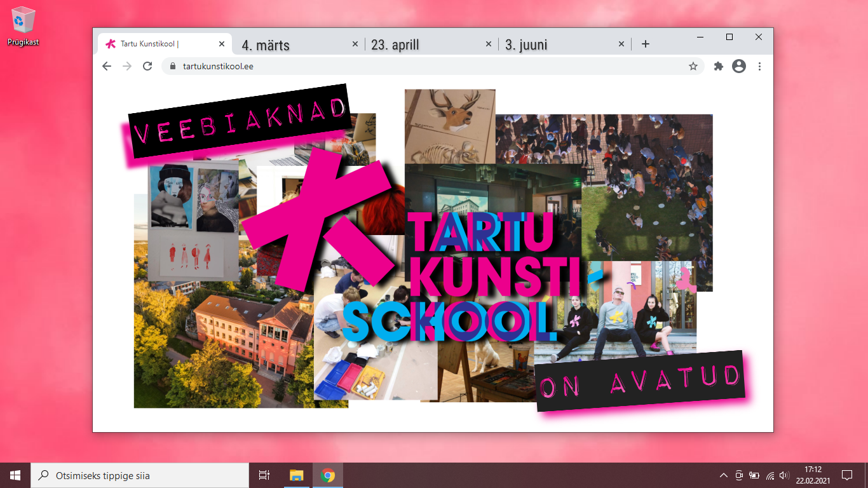Show hidden tray icons chevron
This screenshot has width=868, height=488.
[x=724, y=475]
